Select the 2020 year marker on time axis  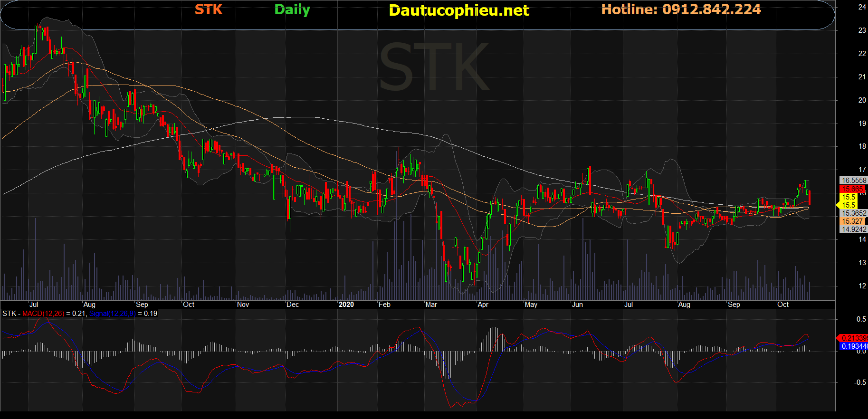[x=346, y=305]
